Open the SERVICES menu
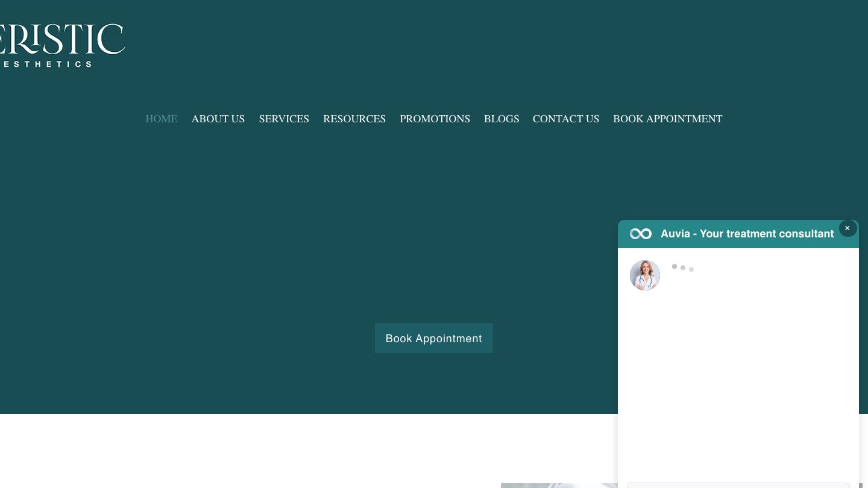The image size is (868, 488). 284,119
